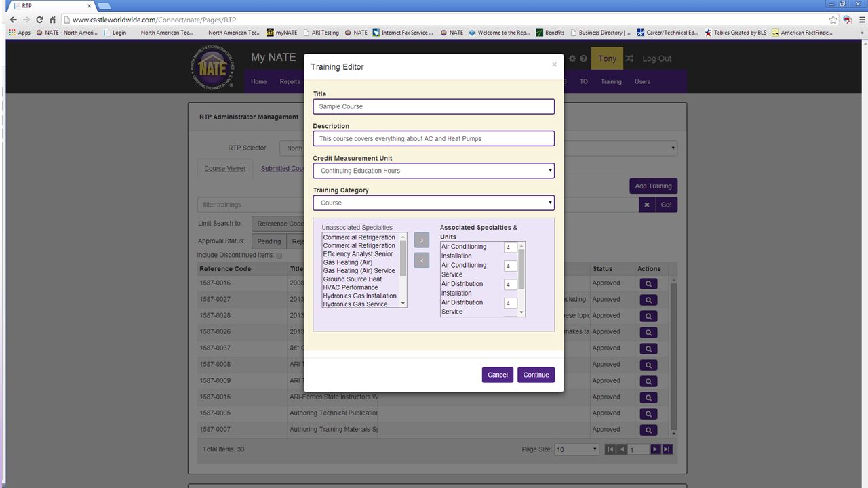Image resolution: width=868 pixels, height=488 pixels.
Task: Remove associated specialty with left arrow
Action: point(421,260)
